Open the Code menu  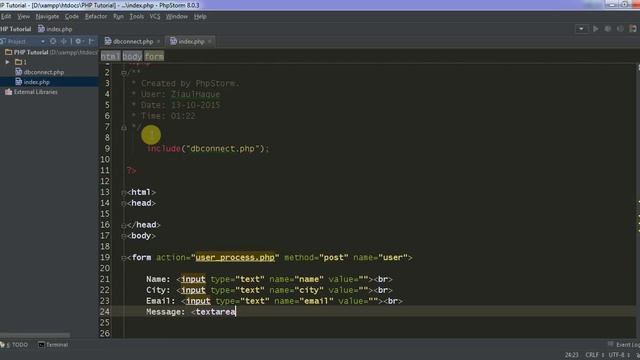point(72,16)
